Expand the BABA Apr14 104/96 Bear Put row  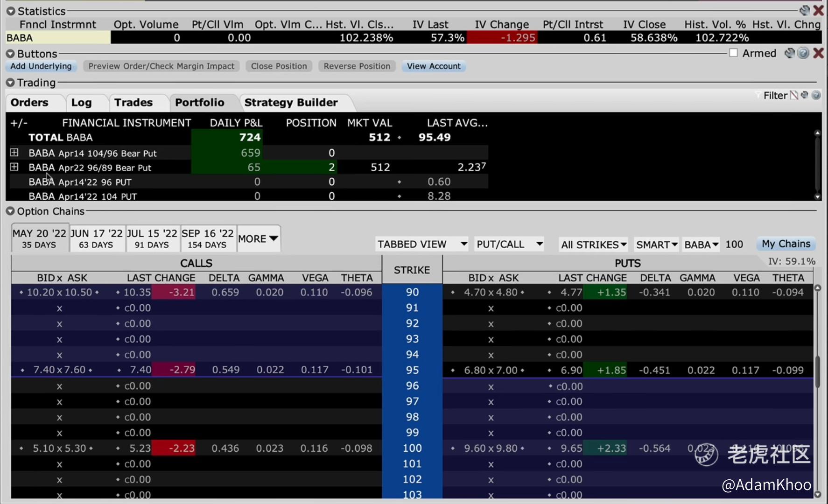(14, 153)
